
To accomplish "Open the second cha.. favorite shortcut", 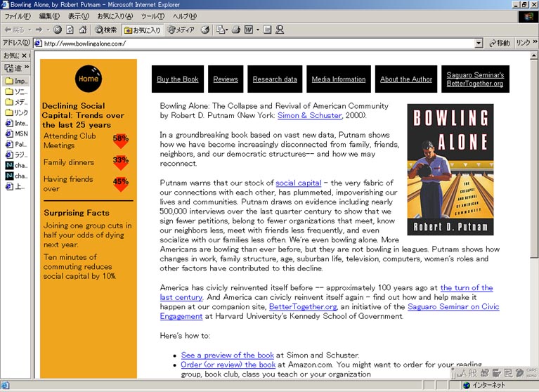I will 16,176.
